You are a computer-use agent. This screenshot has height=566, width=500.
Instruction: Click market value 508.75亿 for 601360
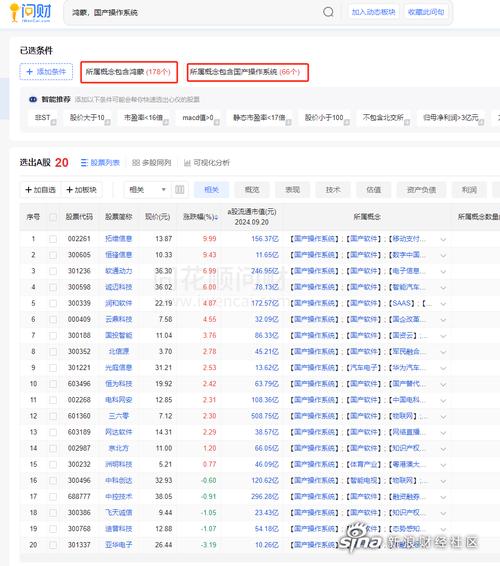265,416
